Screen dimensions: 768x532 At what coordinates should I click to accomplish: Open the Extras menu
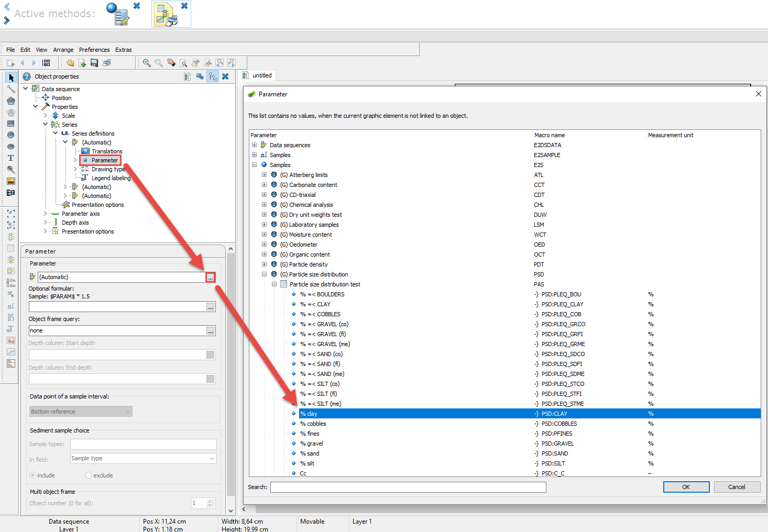pos(124,50)
